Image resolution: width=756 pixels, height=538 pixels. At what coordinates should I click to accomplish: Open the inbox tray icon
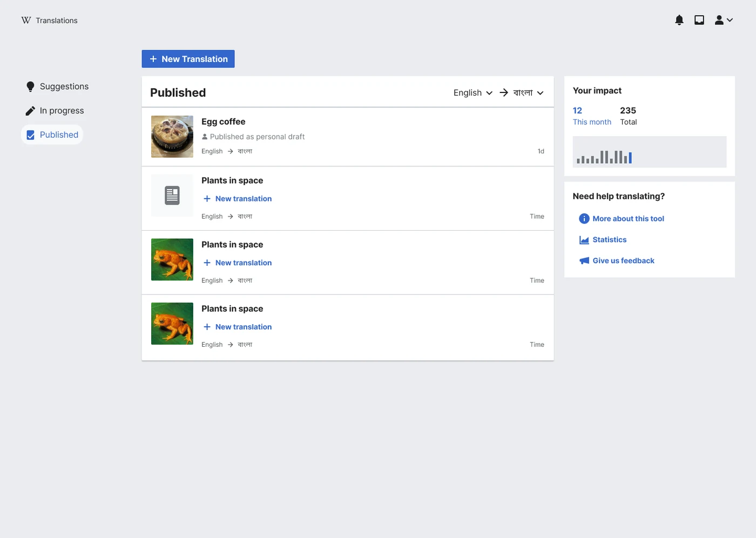pos(699,20)
